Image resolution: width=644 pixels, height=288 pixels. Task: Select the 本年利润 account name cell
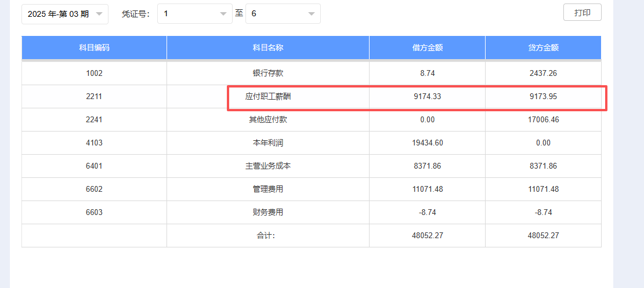click(267, 143)
